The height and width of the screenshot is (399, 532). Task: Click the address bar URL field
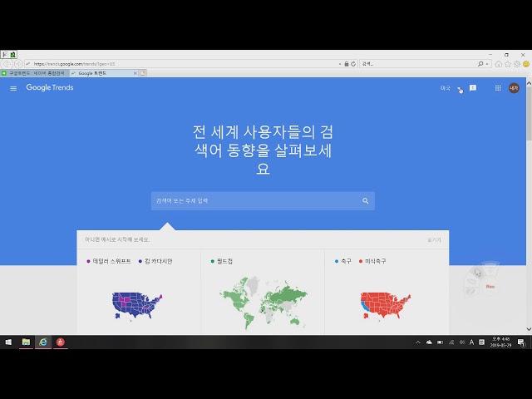click(x=183, y=64)
